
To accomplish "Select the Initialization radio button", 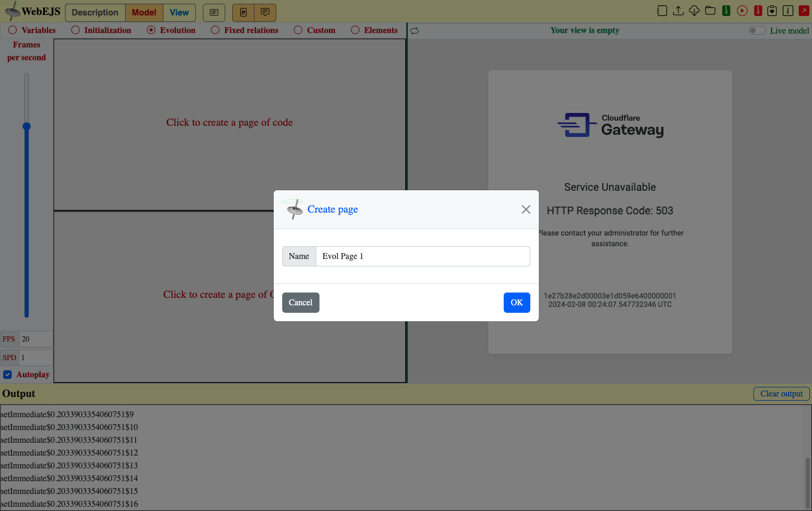I will pos(76,30).
